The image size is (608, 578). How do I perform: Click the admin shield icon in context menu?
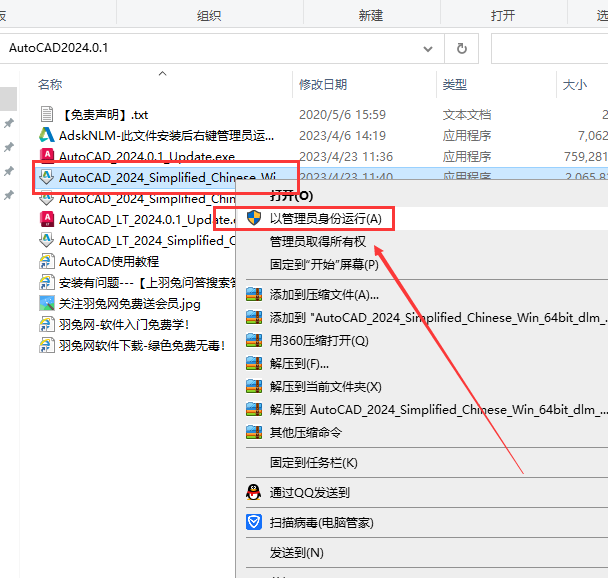tap(254, 218)
